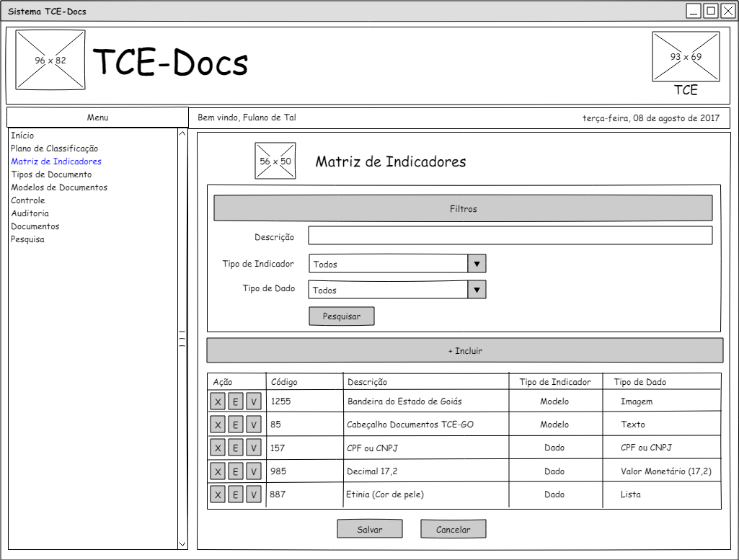Click the + Incluir bar

[x=464, y=350]
